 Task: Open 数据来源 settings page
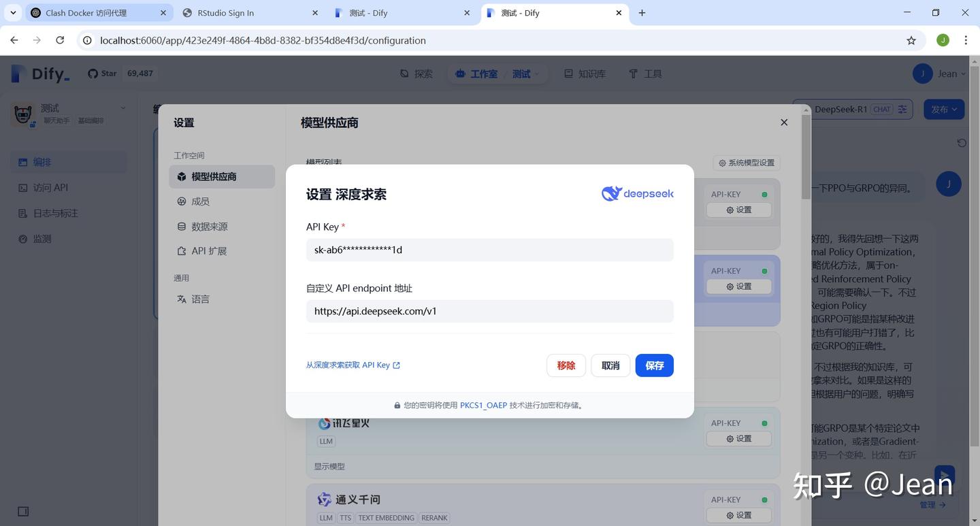[x=209, y=225]
